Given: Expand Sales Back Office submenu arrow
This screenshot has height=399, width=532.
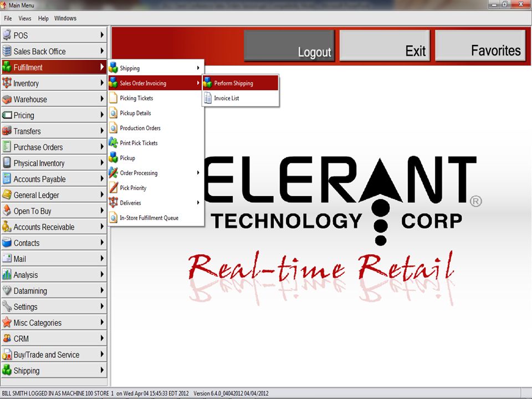Looking at the screenshot, I should tap(102, 51).
